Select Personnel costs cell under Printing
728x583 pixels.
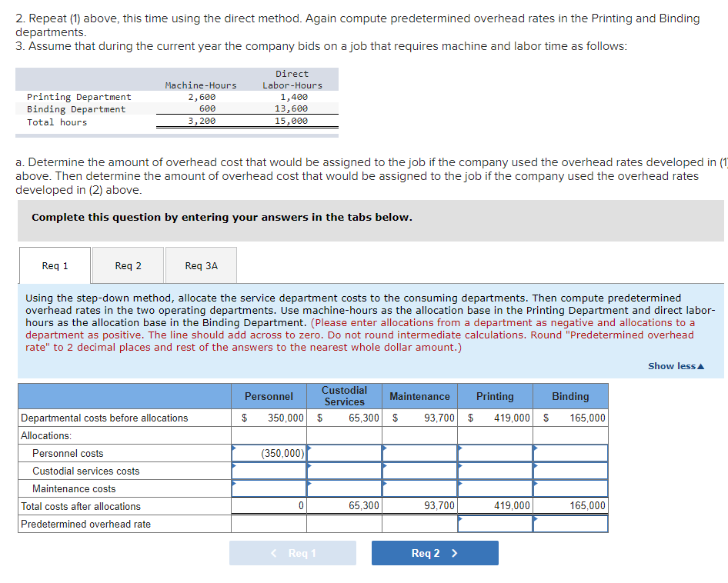(x=496, y=453)
